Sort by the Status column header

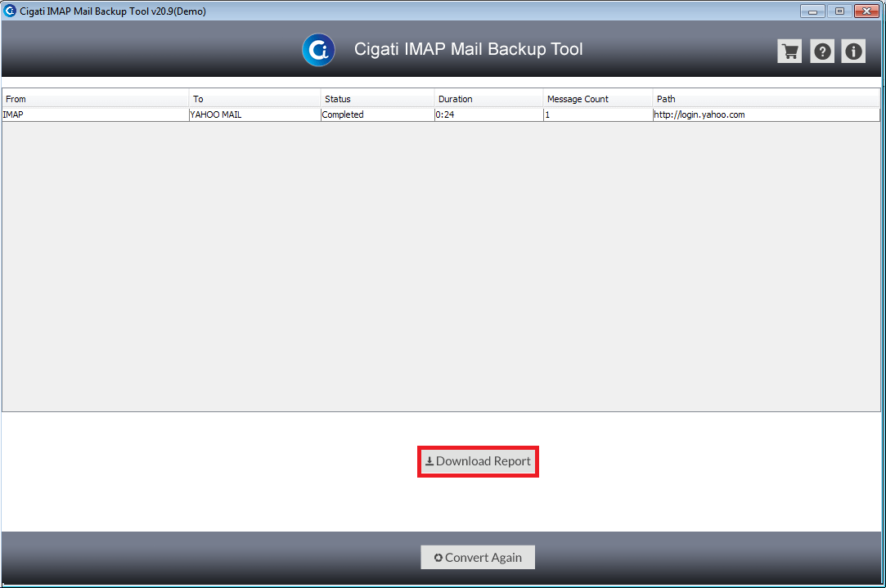(x=377, y=99)
